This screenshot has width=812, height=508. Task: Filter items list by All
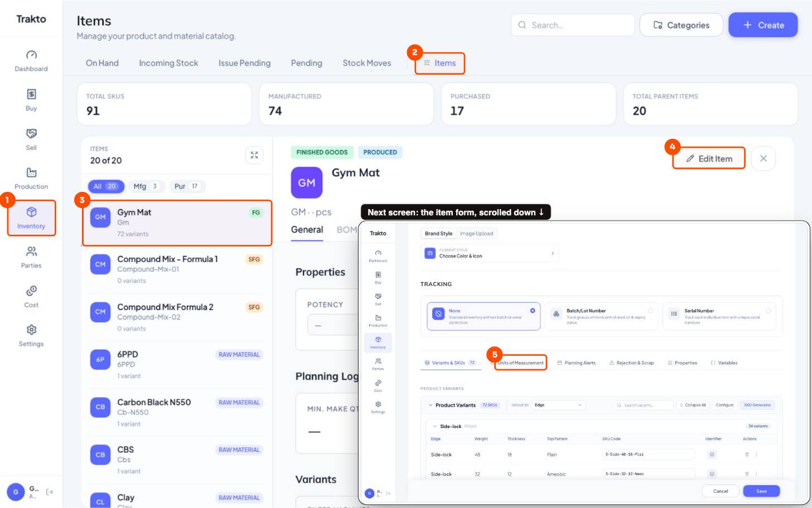(105, 186)
